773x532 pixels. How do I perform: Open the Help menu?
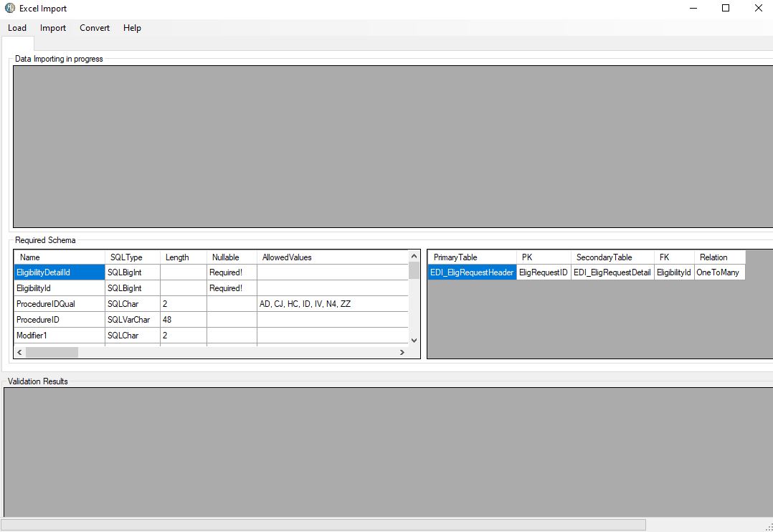(x=132, y=28)
